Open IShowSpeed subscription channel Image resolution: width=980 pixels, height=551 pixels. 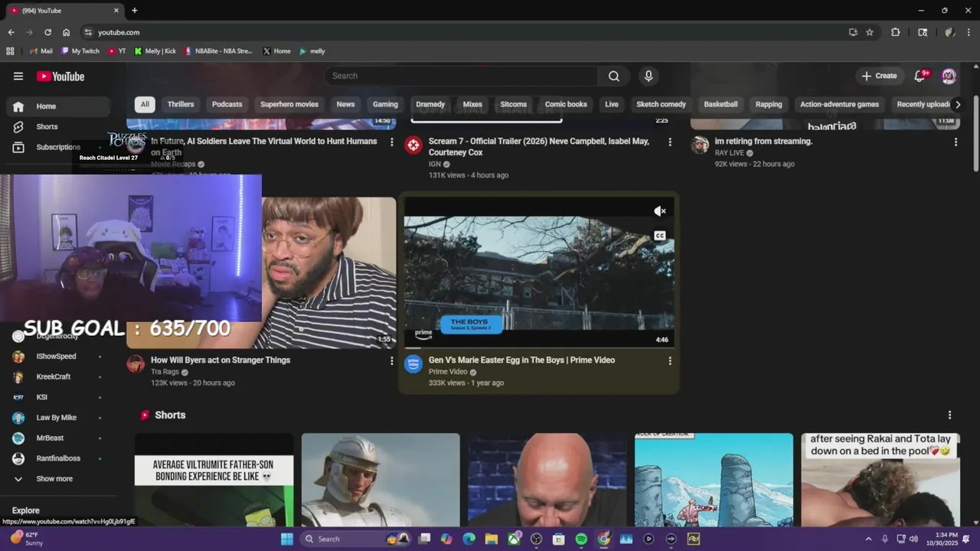(58, 357)
